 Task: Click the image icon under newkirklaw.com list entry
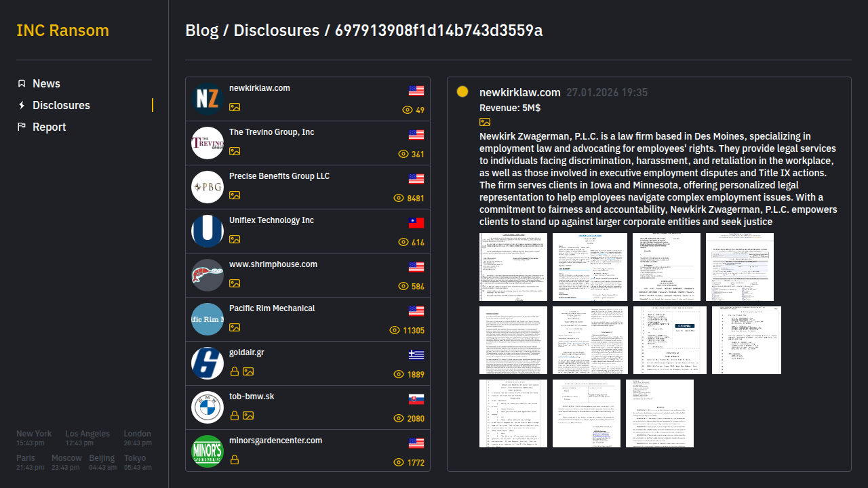tap(235, 107)
